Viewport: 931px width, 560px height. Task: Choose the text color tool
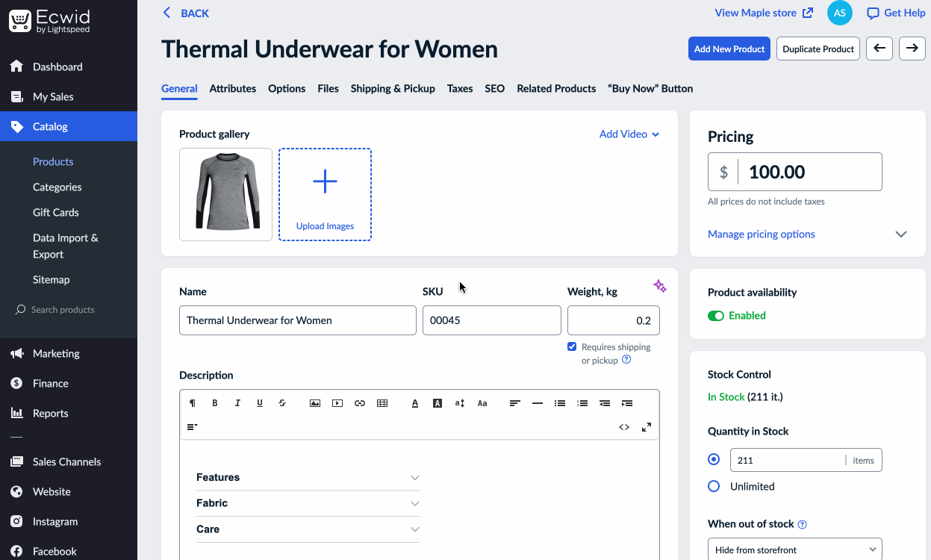[x=415, y=403]
